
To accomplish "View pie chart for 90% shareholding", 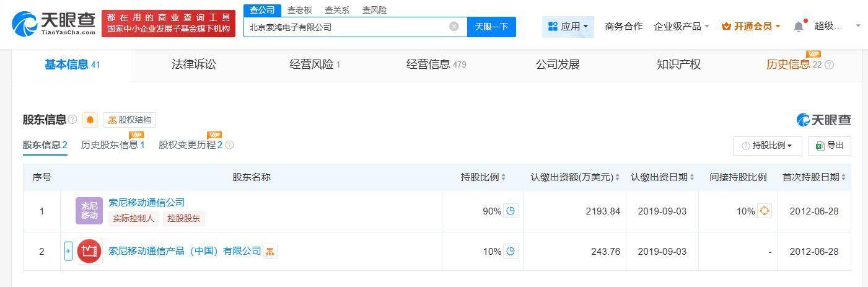I will point(511,211).
